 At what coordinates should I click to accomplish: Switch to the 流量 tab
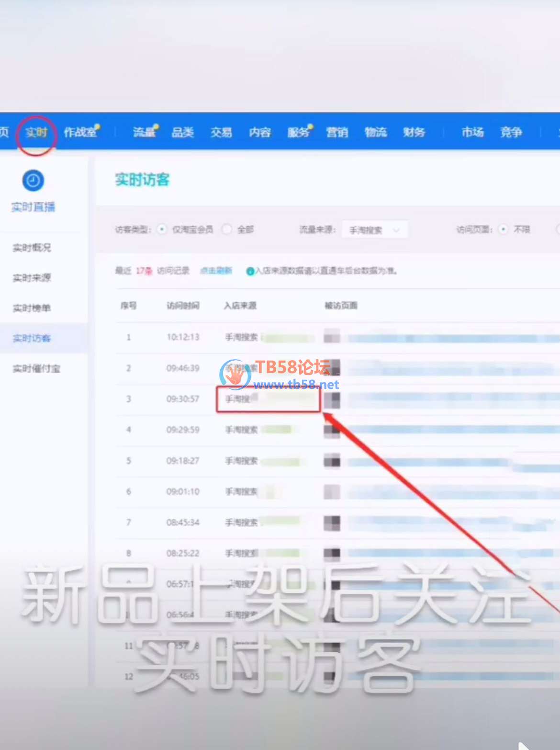tap(145, 133)
